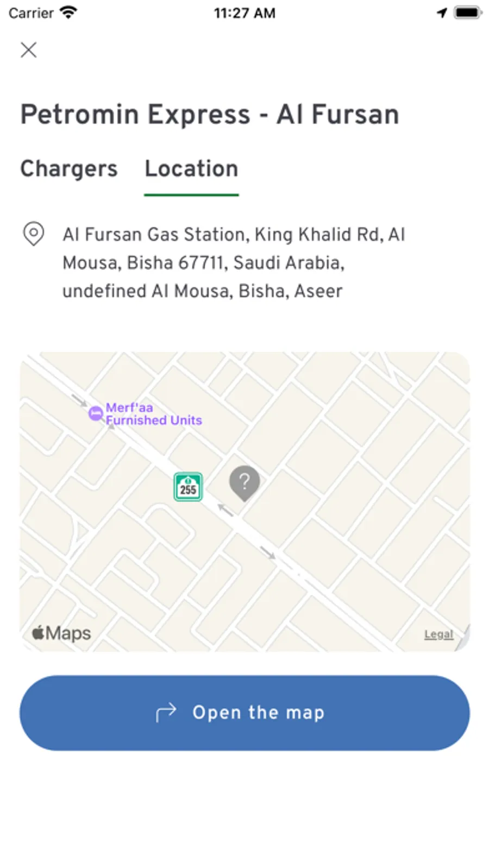Open the Legal link on map
489x868 pixels.
pos(438,634)
